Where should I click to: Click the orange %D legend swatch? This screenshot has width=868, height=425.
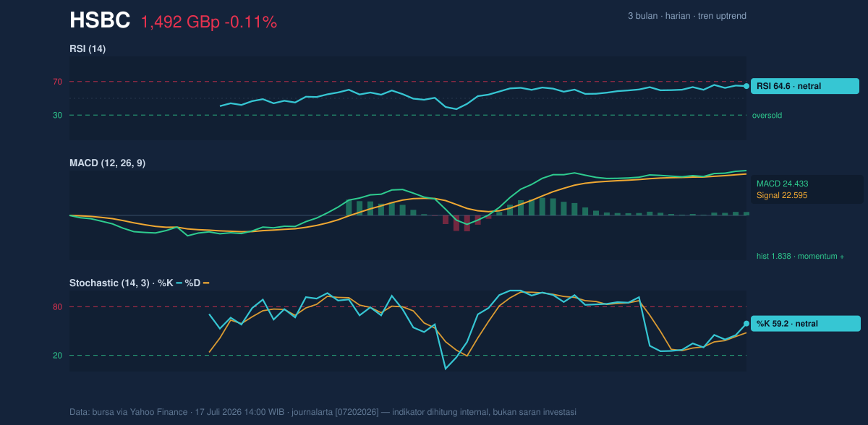click(x=206, y=283)
